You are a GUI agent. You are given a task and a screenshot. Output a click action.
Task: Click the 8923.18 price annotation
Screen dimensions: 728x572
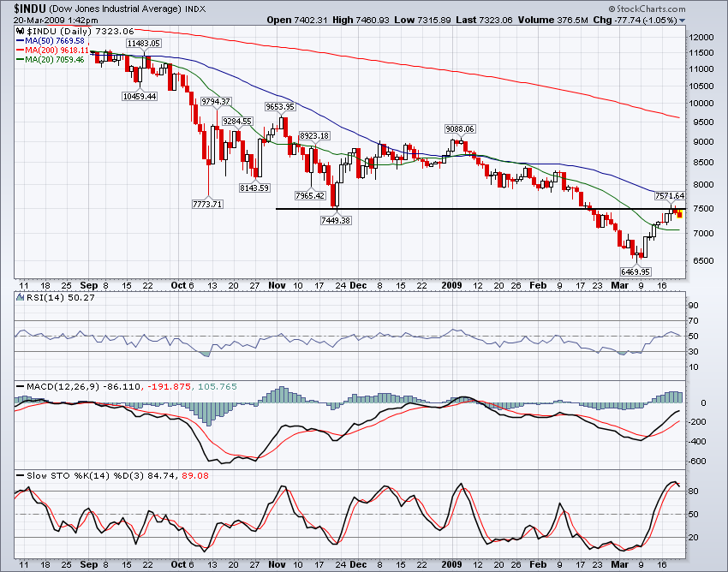(x=314, y=135)
